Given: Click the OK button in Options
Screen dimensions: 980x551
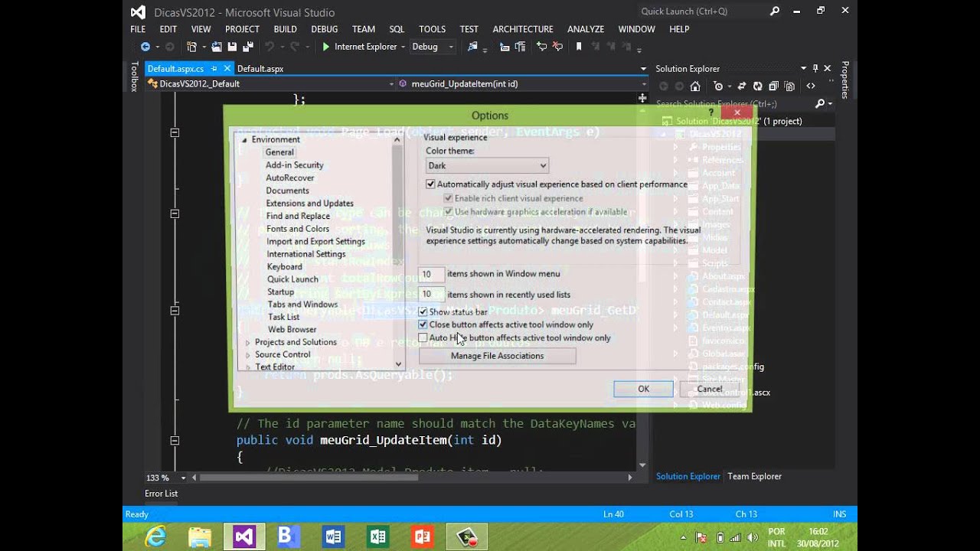Looking at the screenshot, I should pyautogui.click(x=643, y=389).
